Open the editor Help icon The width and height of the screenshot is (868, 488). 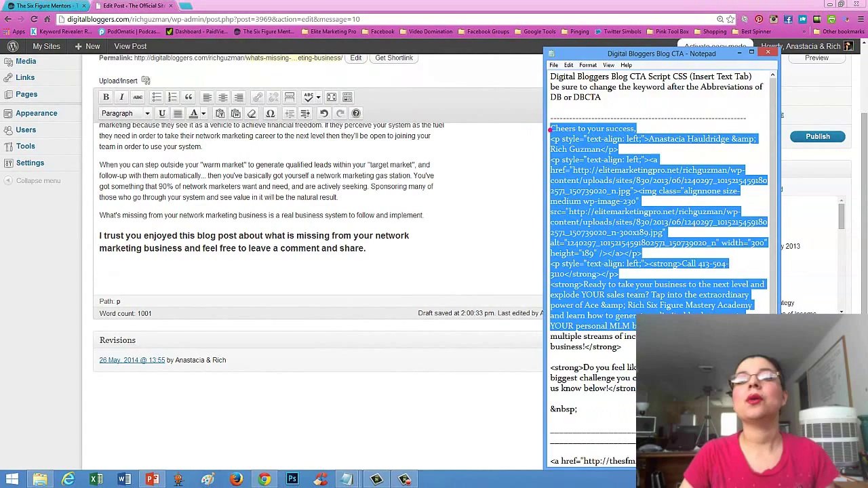tap(356, 113)
